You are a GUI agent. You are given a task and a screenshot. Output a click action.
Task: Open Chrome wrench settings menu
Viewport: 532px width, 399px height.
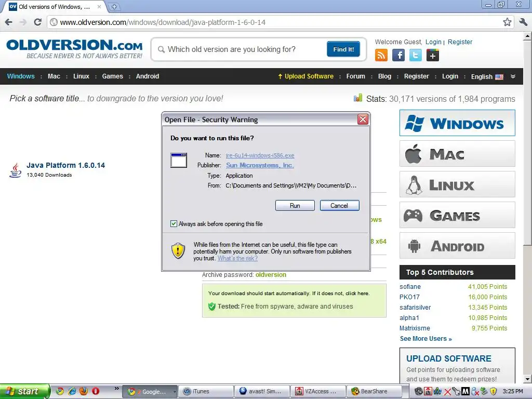[523, 22]
